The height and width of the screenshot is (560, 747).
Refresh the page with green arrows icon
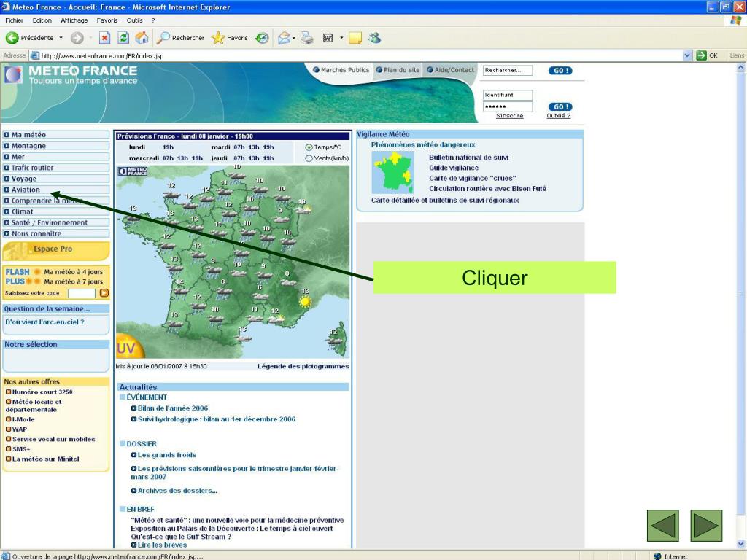tap(123, 38)
